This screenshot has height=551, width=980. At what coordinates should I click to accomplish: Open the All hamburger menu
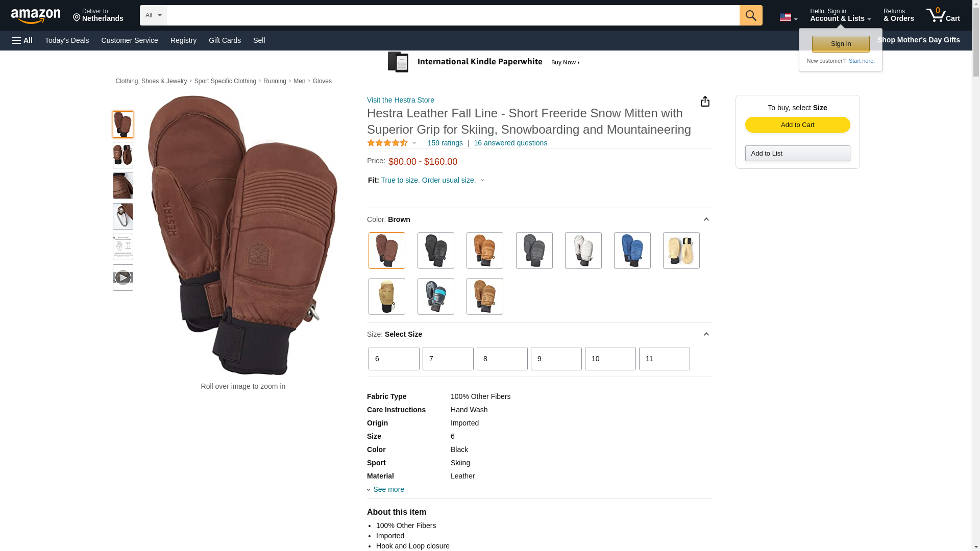point(22,40)
